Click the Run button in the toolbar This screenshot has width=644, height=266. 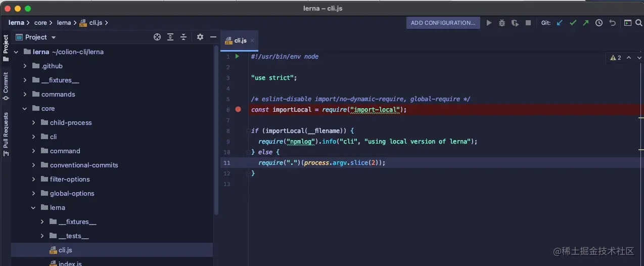[x=489, y=23]
